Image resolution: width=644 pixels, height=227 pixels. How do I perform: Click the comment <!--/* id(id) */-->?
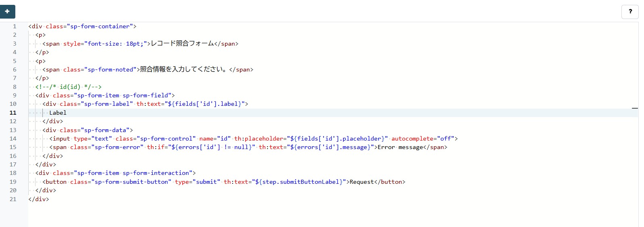(x=68, y=87)
